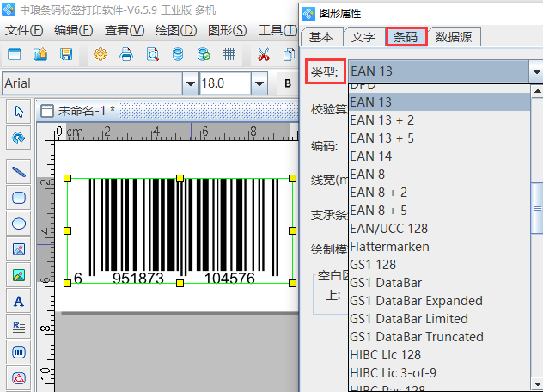
Task: Click the save floppy disk icon
Action: click(66, 54)
